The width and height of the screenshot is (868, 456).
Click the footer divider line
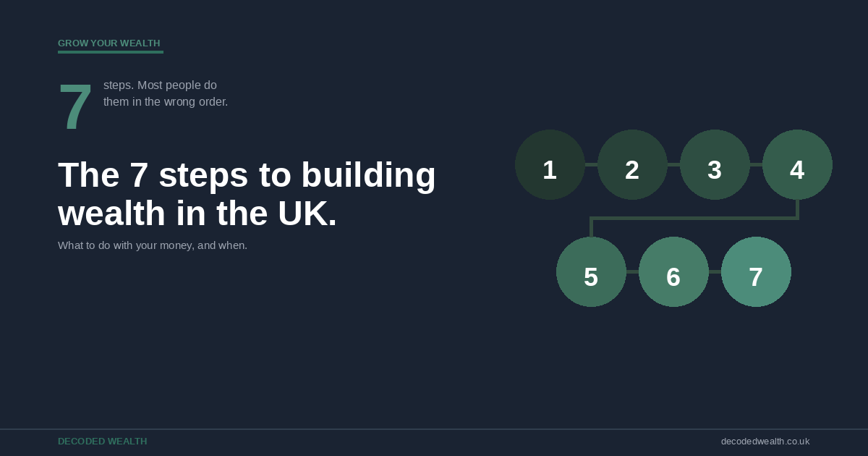(434, 429)
